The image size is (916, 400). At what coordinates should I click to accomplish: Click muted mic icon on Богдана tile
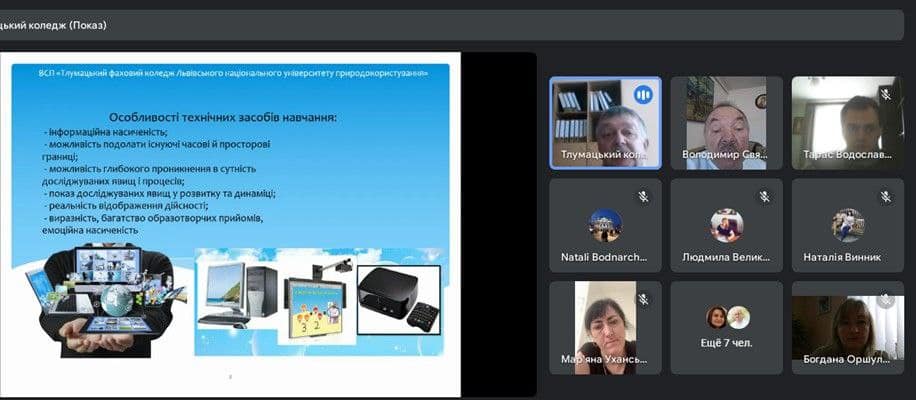click(x=886, y=300)
